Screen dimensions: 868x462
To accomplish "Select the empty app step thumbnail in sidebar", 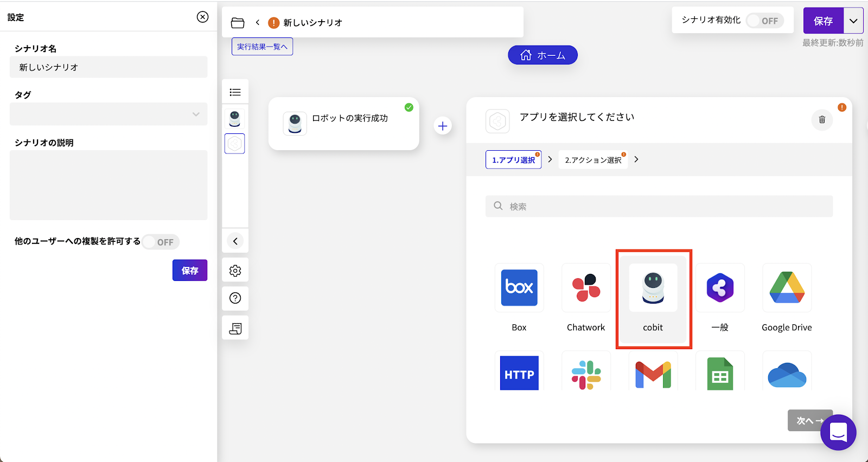I will pyautogui.click(x=235, y=144).
